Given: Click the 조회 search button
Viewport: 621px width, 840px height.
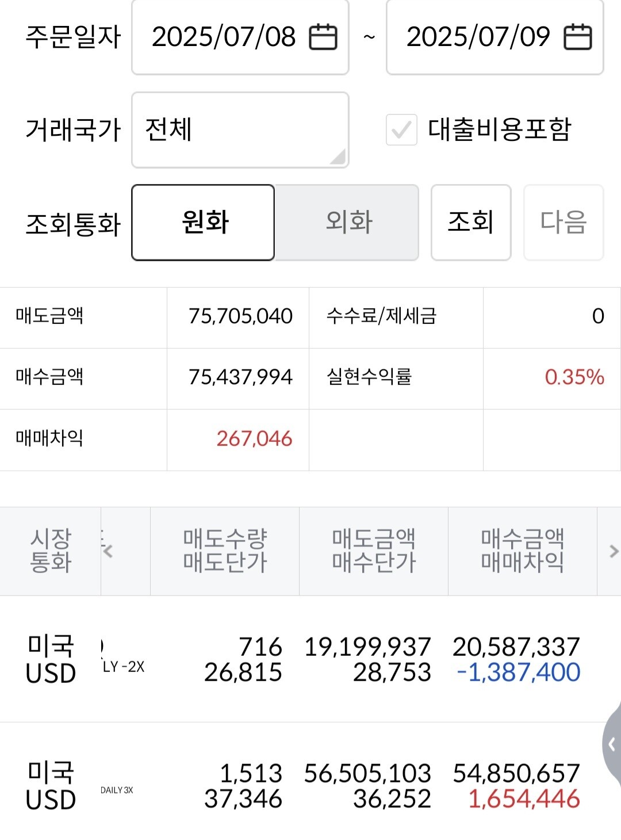Looking at the screenshot, I should click(x=470, y=223).
